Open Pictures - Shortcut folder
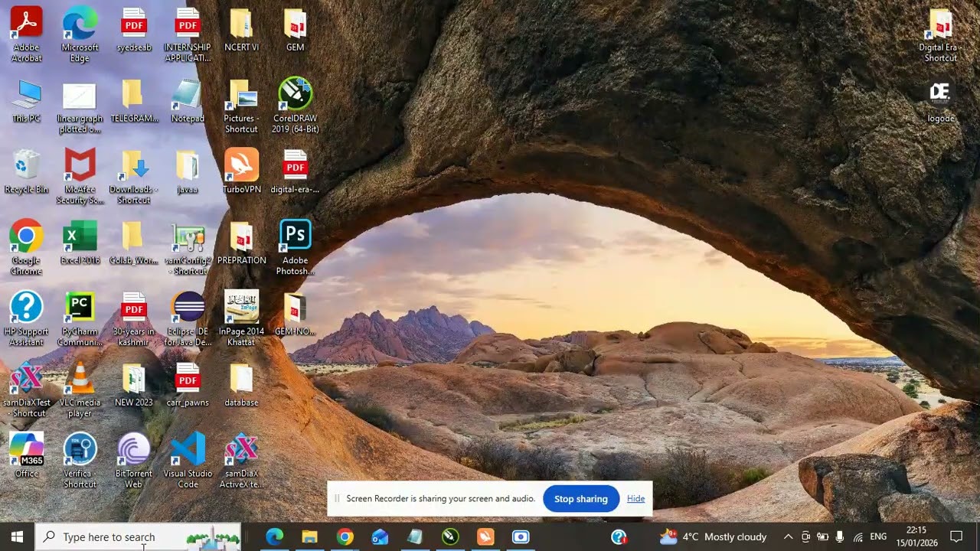This screenshot has width=980, height=551. 241,106
